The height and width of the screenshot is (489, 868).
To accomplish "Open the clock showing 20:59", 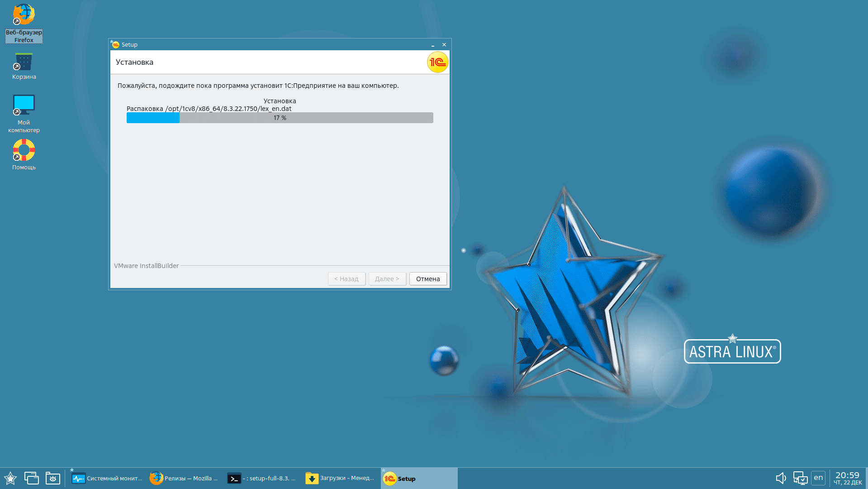I will 848,478.
